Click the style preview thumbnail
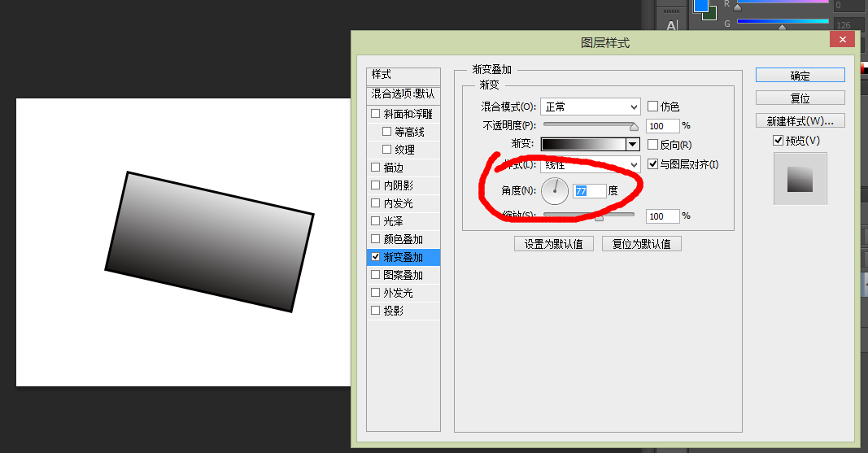Screen dimensions: 868x453 click(x=800, y=179)
